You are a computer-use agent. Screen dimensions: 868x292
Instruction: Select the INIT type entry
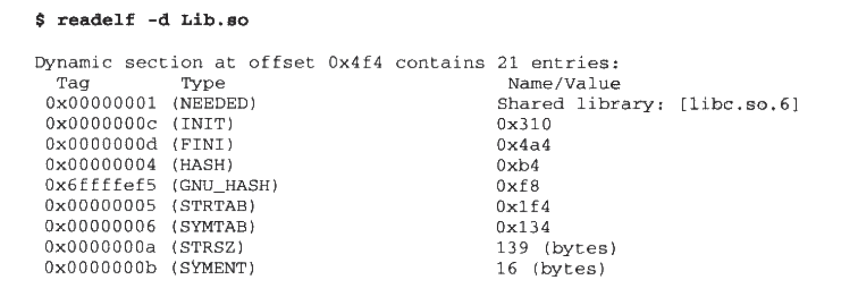[x=202, y=124]
